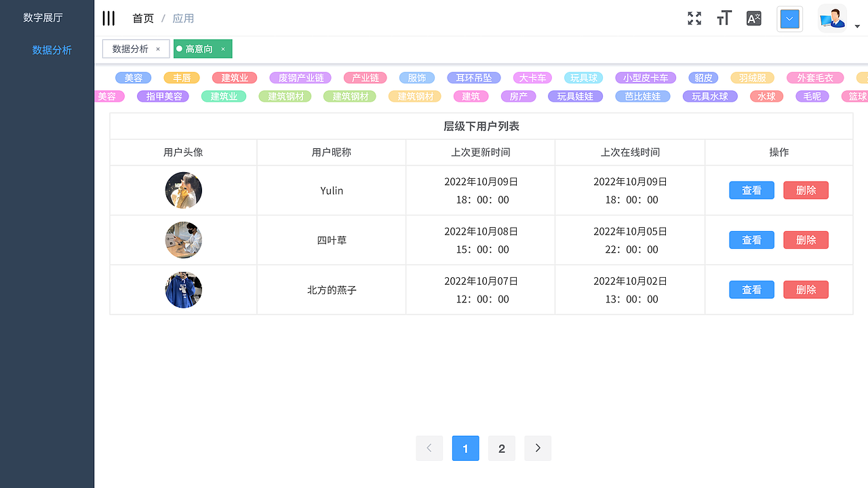Viewport: 868px width, 488px height.
Task: Click the user avatar in the top-right
Action: click(832, 17)
